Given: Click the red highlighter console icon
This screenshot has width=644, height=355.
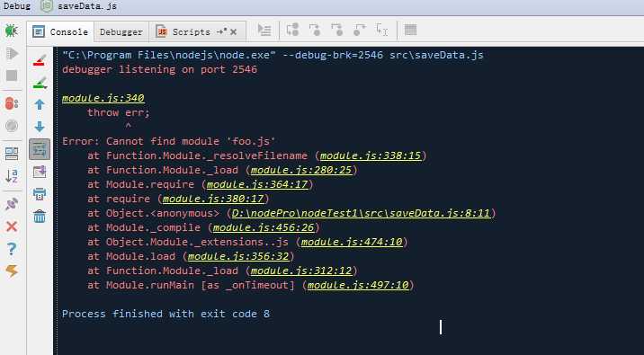Looking at the screenshot, I should coord(40,61).
